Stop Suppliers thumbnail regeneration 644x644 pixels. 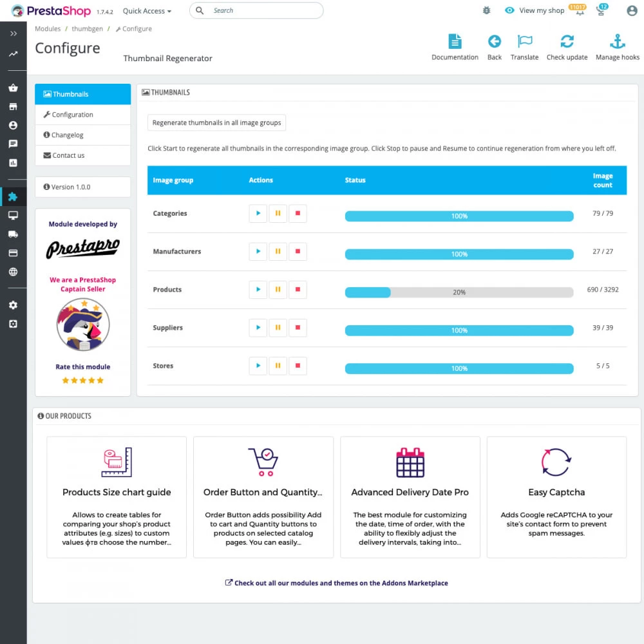298,327
